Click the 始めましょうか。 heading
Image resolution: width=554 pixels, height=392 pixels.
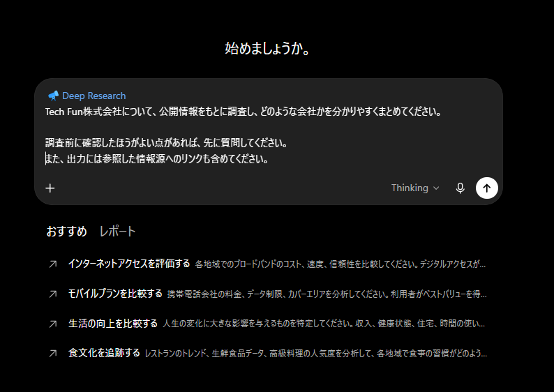[267, 48]
